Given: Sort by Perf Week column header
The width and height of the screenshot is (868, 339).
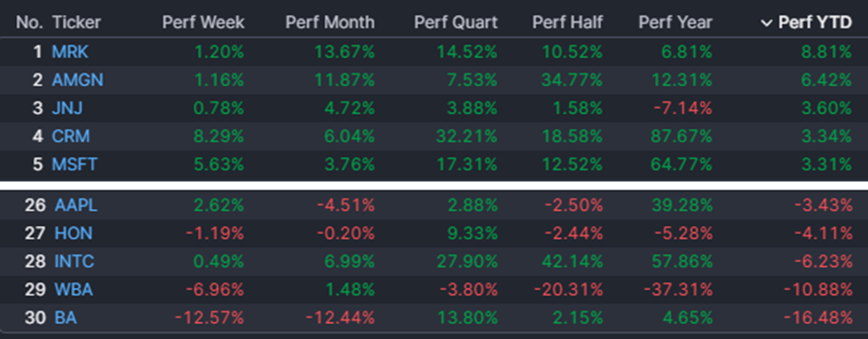Looking at the screenshot, I should coord(203,23).
